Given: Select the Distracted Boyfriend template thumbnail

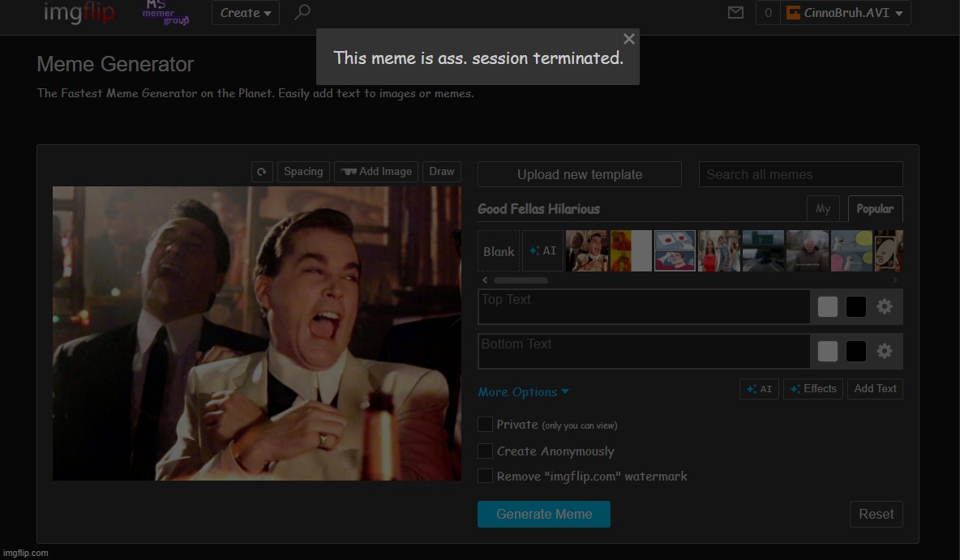Looking at the screenshot, I should [718, 251].
